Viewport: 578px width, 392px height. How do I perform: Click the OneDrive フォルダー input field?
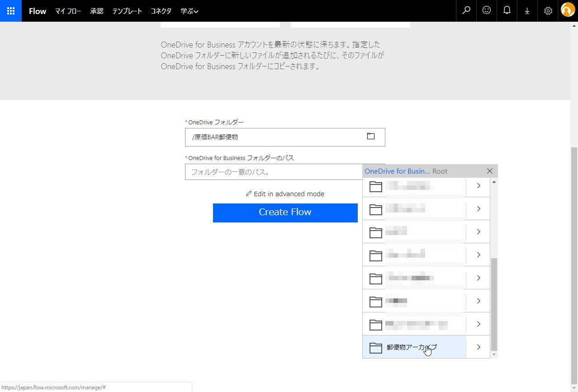pos(285,137)
